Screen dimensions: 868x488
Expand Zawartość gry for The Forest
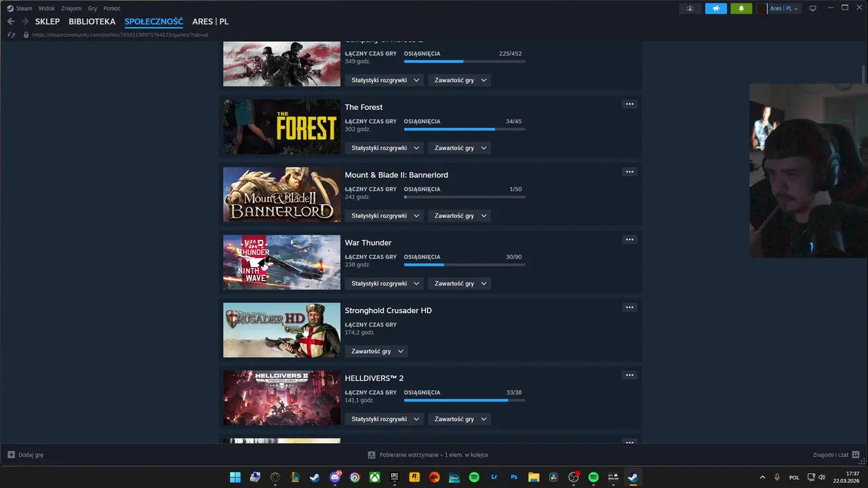tap(459, 148)
